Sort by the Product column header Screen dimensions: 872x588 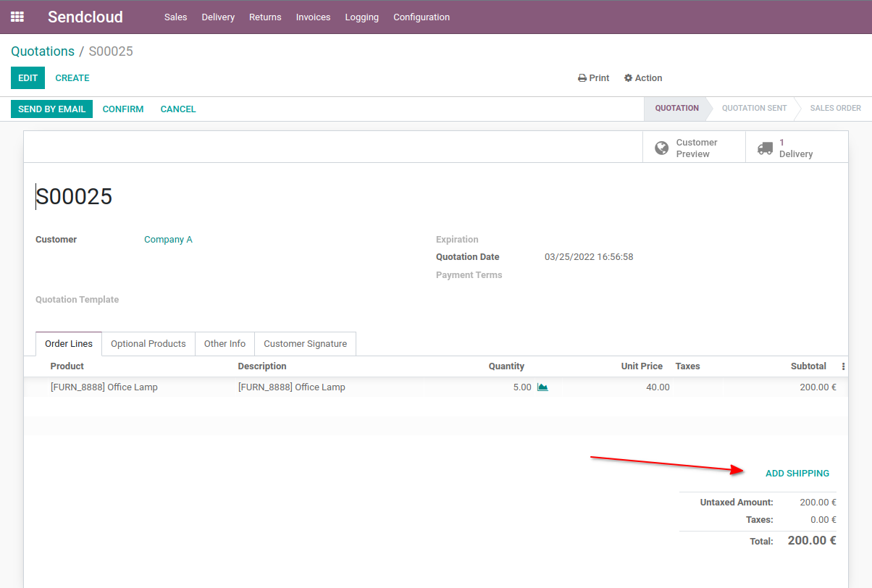pos(67,366)
